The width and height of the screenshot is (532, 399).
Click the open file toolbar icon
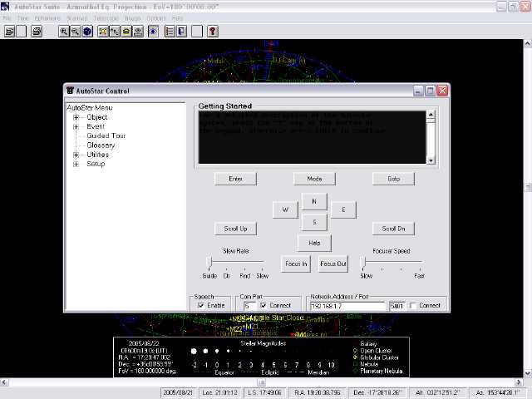click(9, 32)
